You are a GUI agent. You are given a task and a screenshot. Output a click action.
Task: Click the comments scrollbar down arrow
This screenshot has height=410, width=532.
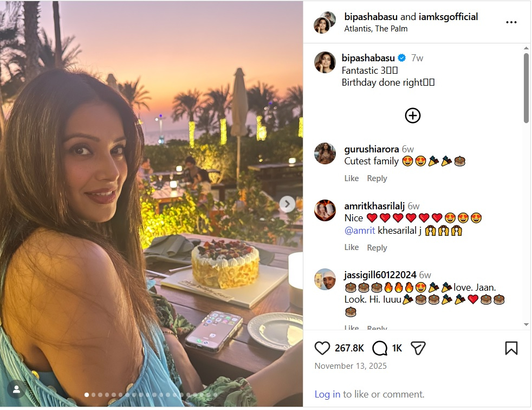(x=525, y=324)
